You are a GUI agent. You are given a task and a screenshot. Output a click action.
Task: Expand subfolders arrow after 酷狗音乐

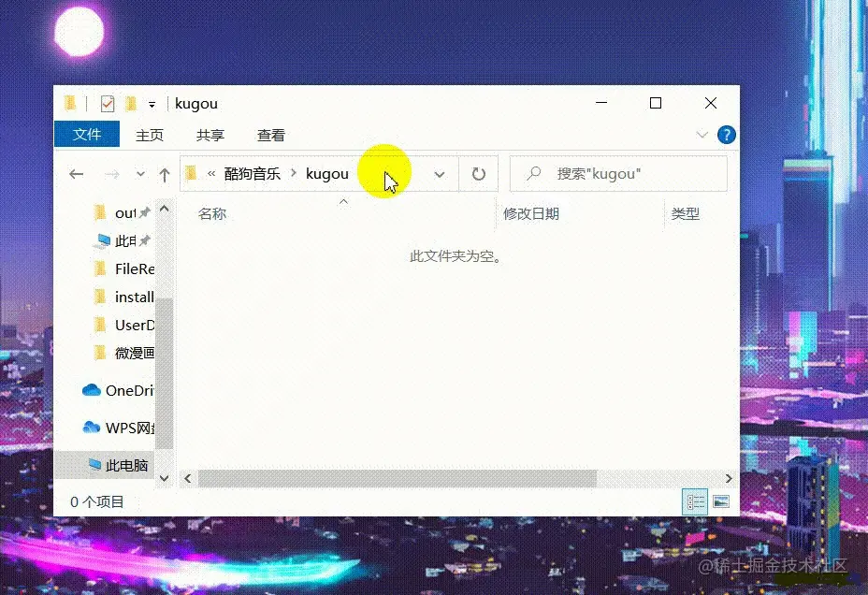(294, 173)
